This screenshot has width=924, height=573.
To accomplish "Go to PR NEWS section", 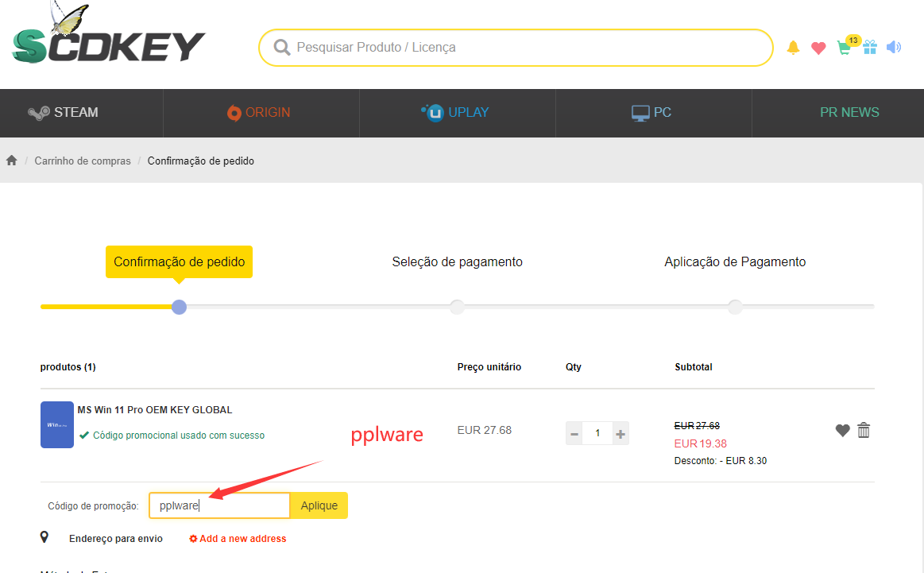I will [x=849, y=113].
